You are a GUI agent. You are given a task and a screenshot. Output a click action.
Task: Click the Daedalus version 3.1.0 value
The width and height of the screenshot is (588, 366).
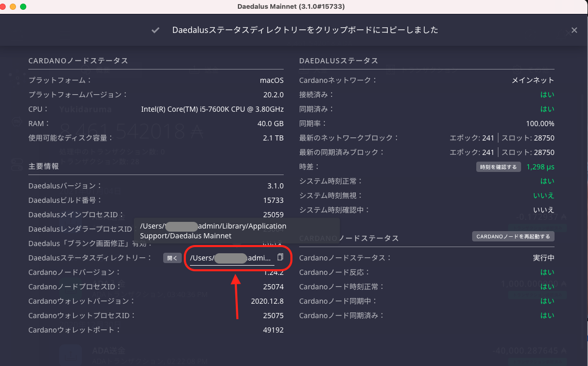click(x=275, y=186)
